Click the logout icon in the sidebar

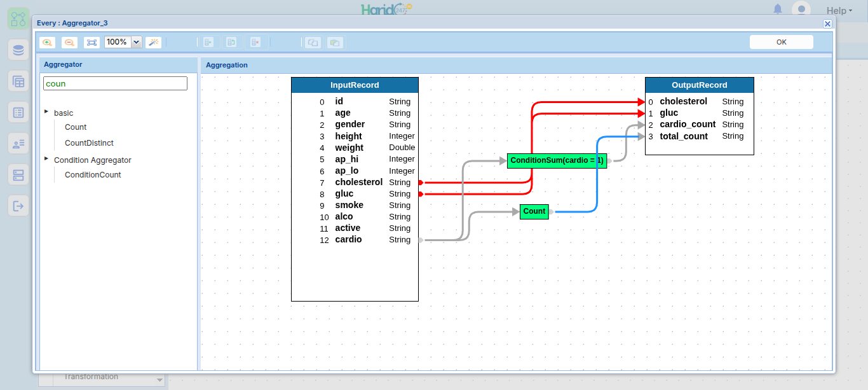(x=18, y=206)
